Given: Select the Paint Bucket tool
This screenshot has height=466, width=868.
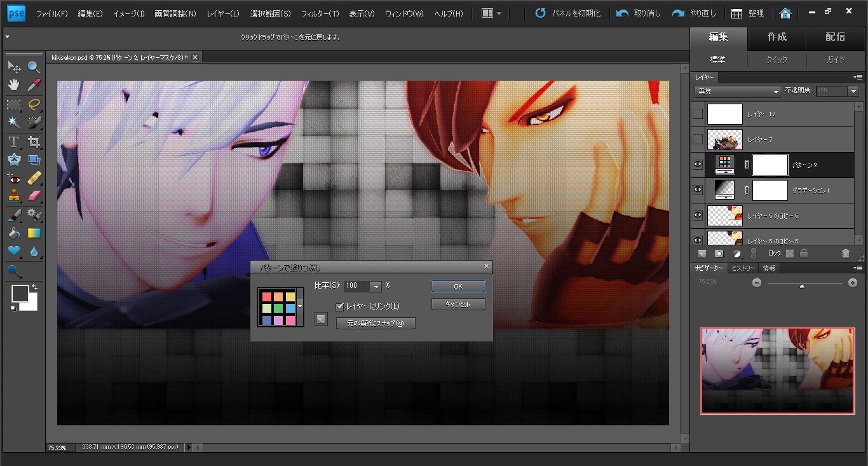Looking at the screenshot, I should (x=14, y=233).
